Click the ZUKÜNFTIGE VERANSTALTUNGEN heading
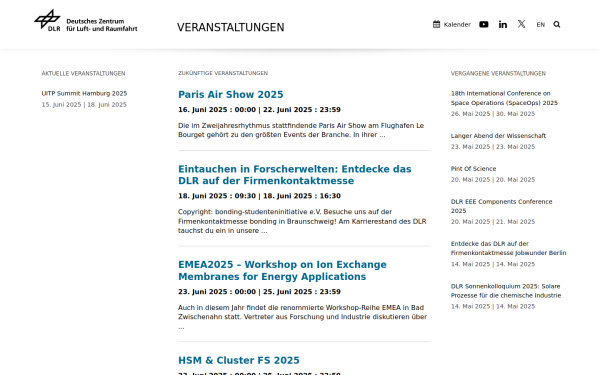The image size is (600, 375). point(223,73)
